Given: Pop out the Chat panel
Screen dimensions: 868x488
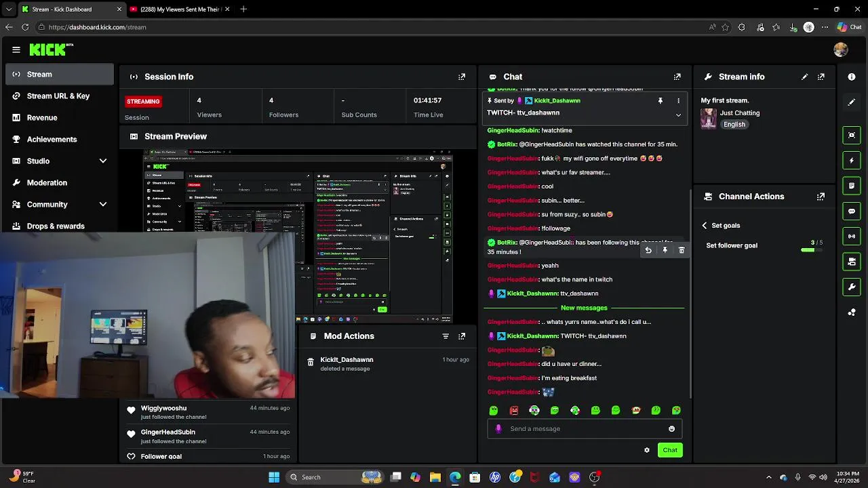Looking at the screenshot, I should click(x=677, y=77).
